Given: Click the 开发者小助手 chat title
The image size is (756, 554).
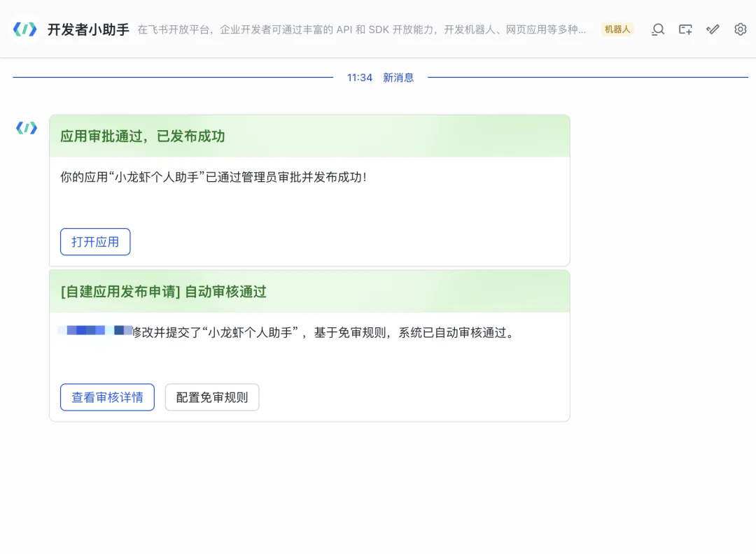Looking at the screenshot, I should (x=88, y=29).
